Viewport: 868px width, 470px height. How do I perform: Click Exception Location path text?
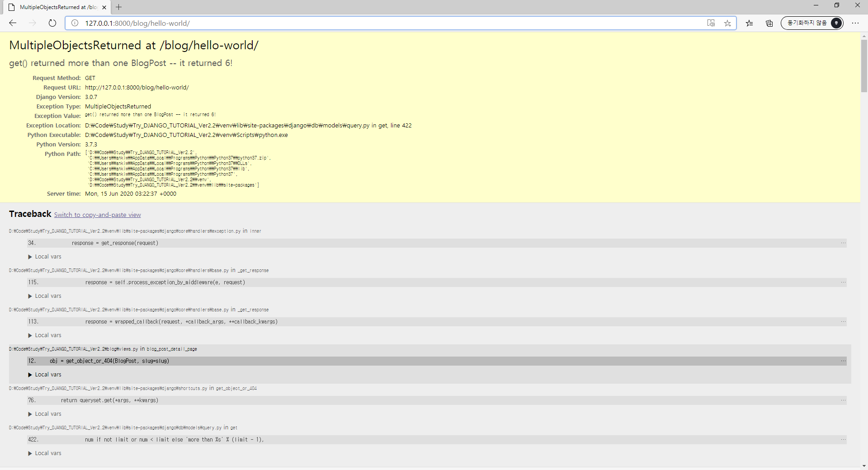click(248, 126)
